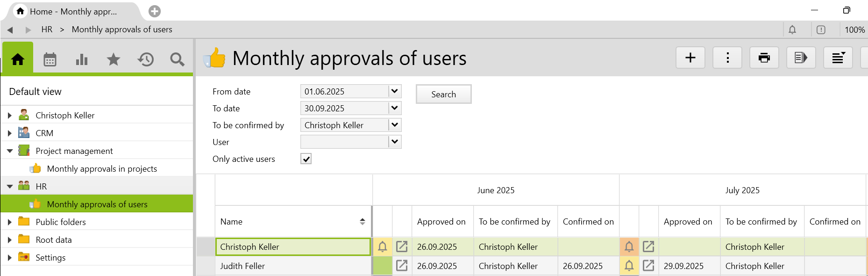
Task: Click Judith Feller's green June status cell
Action: pos(382,266)
